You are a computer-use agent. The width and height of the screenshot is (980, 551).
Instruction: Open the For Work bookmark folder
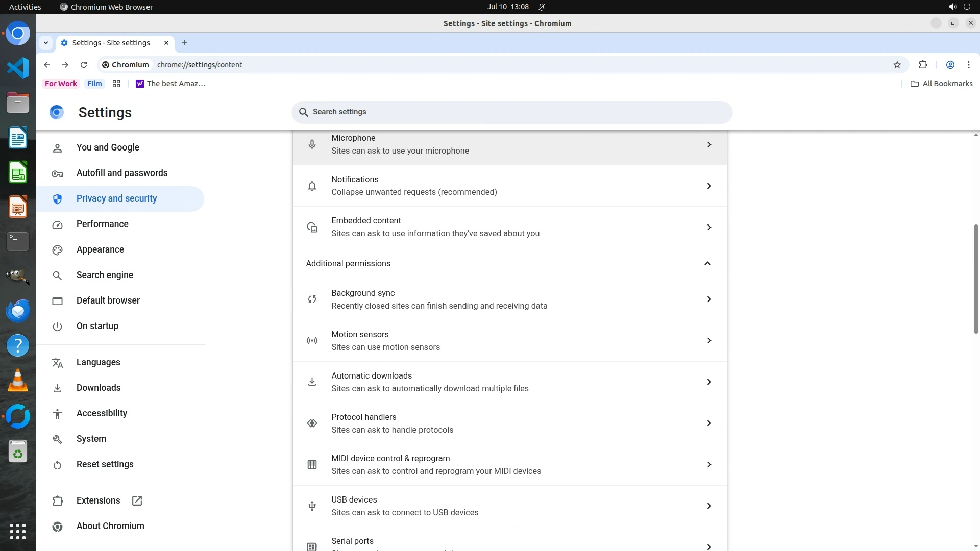(x=61, y=84)
